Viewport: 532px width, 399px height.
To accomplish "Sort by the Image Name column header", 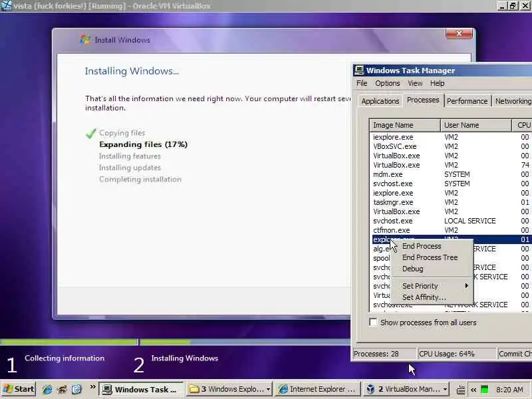I will [405, 125].
